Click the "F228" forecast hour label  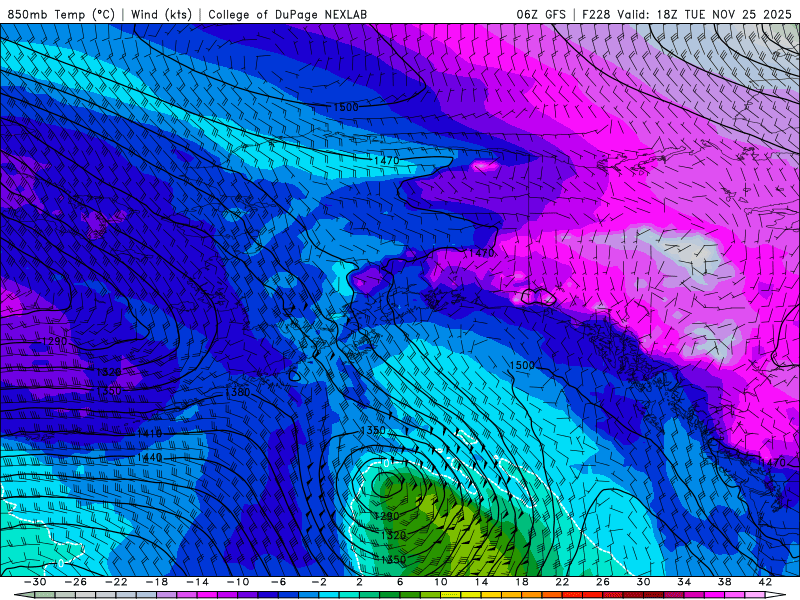(596, 14)
